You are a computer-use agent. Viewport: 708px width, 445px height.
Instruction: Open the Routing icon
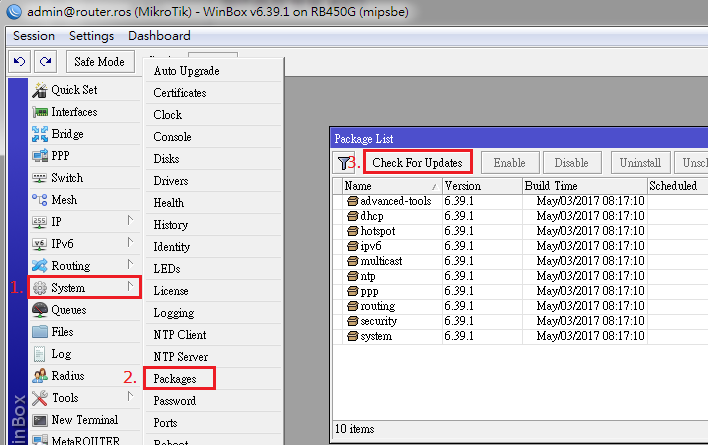click(40, 265)
